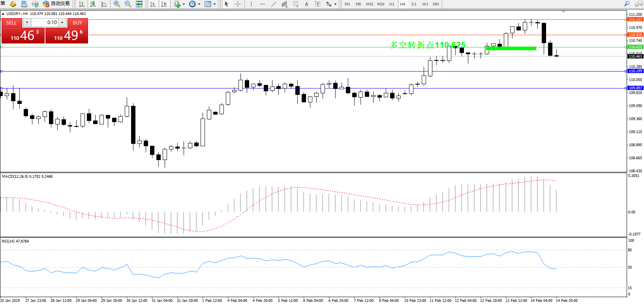
Task: Open the tile windows layout icon
Action: click(x=139, y=4)
